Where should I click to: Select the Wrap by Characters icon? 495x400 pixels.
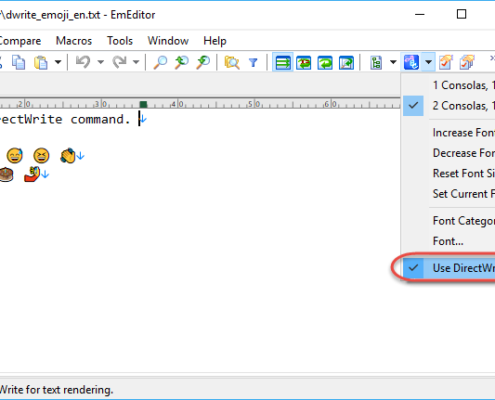click(x=304, y=62)
